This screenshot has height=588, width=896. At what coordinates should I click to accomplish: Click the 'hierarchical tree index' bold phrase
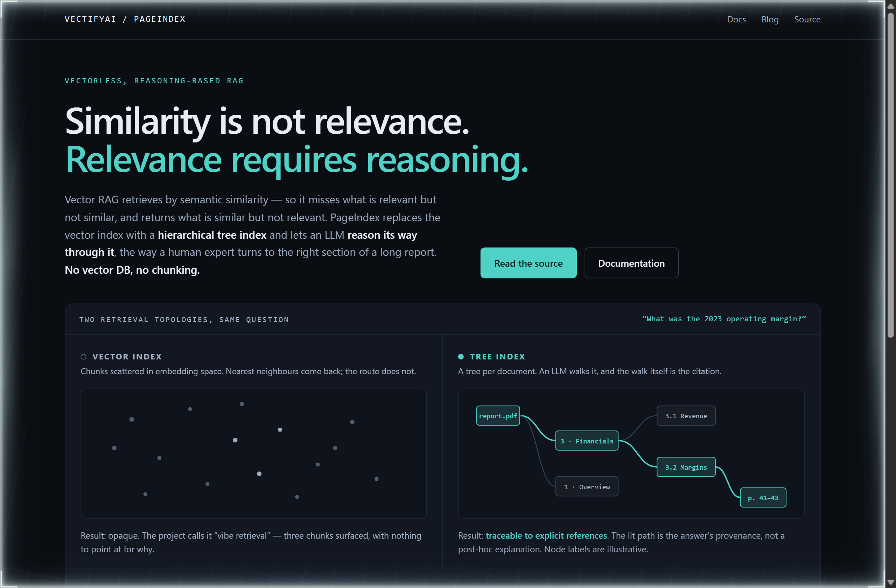[212, 235]
